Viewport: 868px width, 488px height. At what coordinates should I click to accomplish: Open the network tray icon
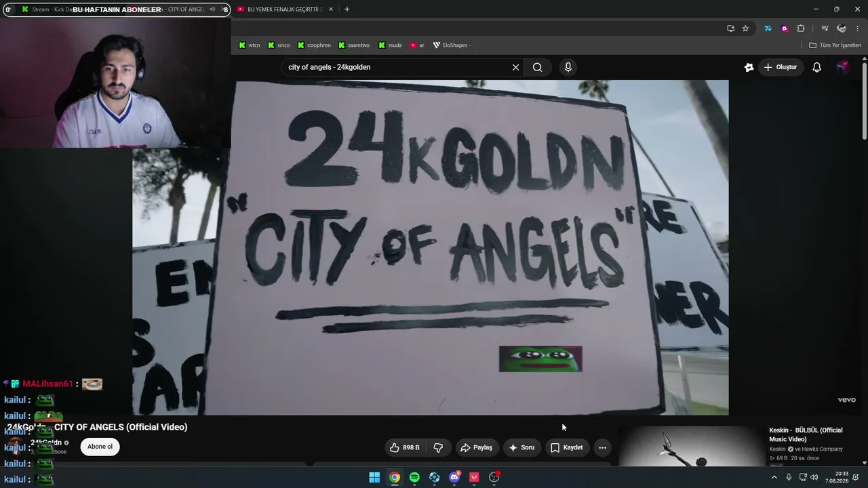point(802,477)
